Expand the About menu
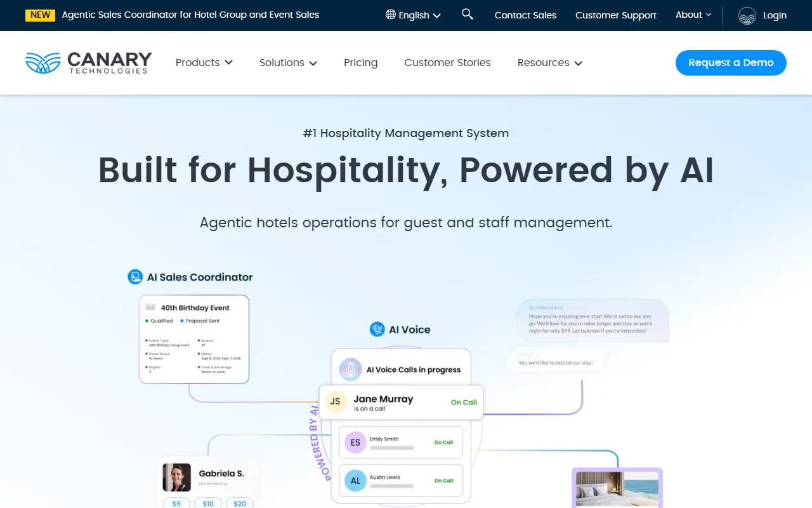Screen dimensions: 812x508 coord(693,15)
